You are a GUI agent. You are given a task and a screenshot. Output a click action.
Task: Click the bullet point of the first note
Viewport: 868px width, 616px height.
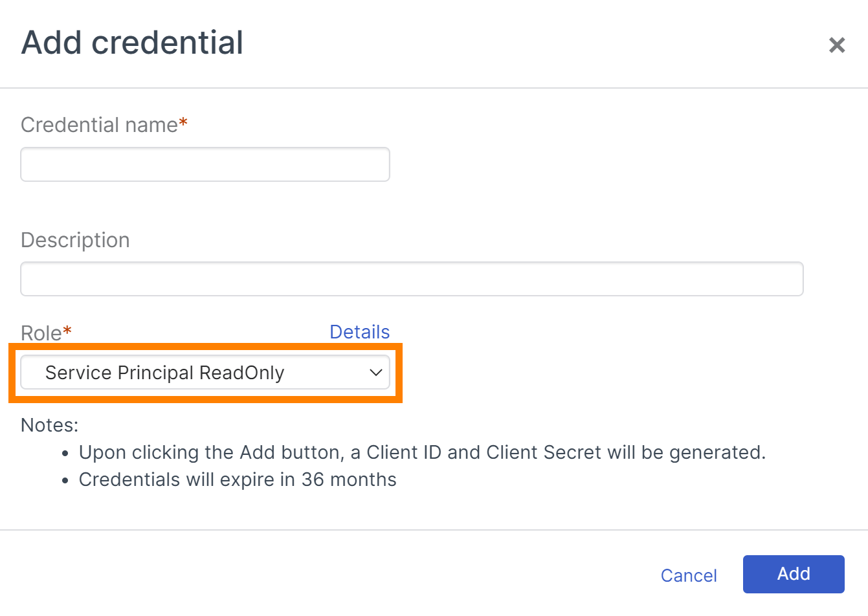[x=65, y=454]
